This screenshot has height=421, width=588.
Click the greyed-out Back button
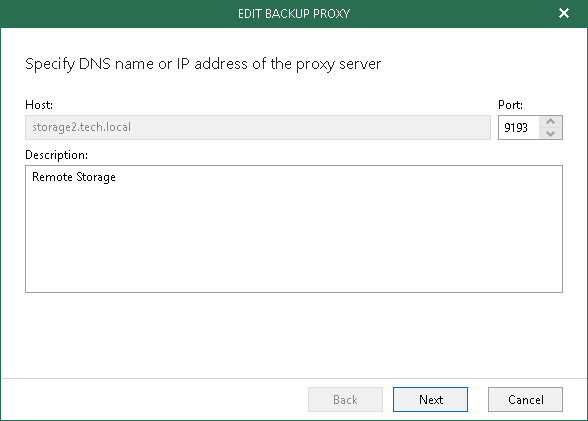coord(345,400)
